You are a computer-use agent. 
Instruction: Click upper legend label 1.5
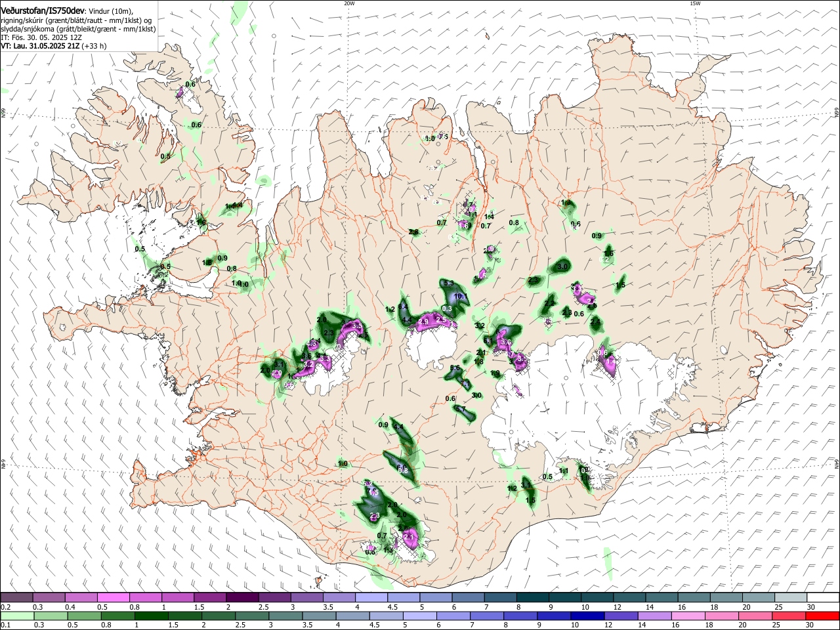(x=199, y=607)
